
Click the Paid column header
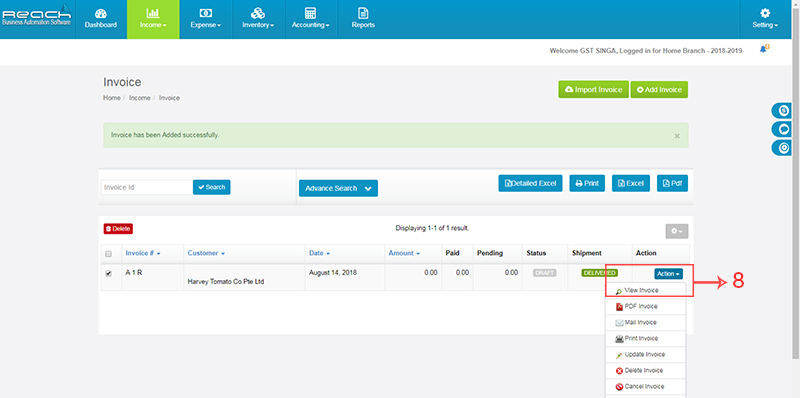(x=453, y=253)
